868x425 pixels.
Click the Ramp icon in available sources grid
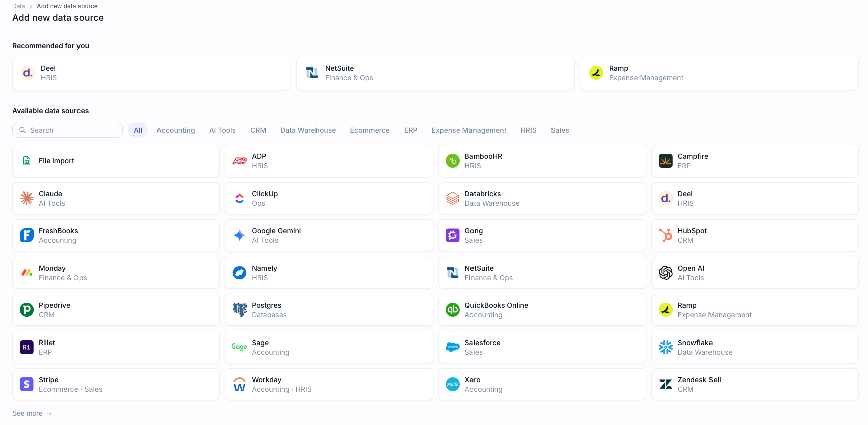(x=666, y=310)
